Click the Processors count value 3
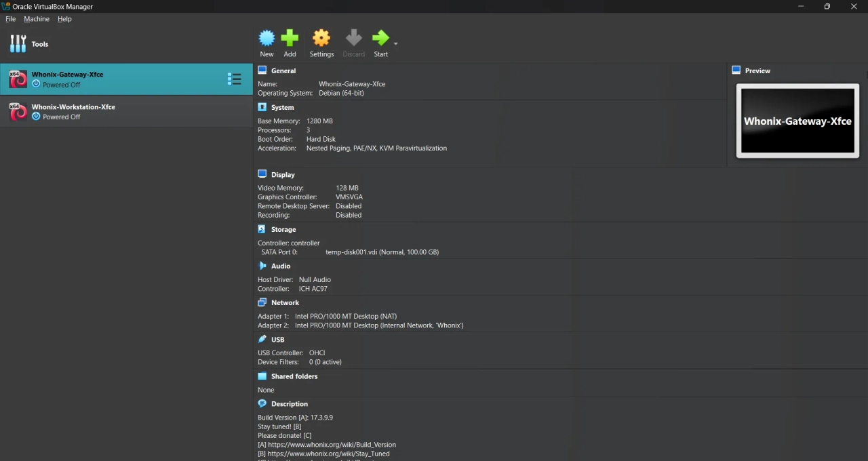Viewport: 868px width, 461px height. [x=308, y=130]
